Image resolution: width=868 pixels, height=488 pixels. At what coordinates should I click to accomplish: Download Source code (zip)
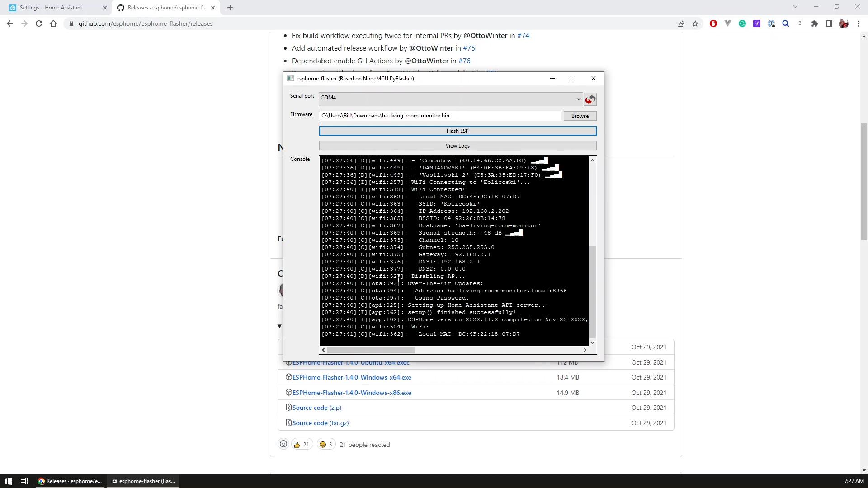pyautogui.click(x=316, y=408)
